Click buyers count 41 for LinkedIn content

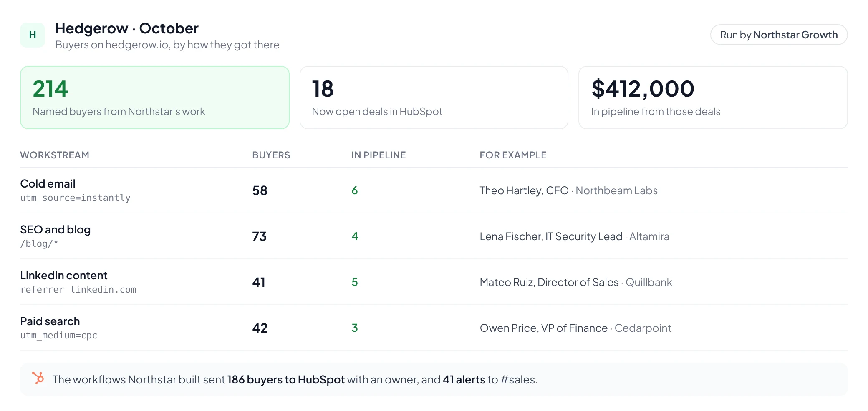tap(259, 282)
